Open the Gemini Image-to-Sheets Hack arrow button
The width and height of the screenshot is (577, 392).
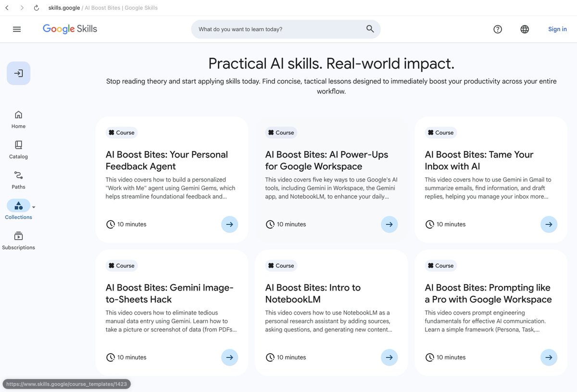[229, 357]
